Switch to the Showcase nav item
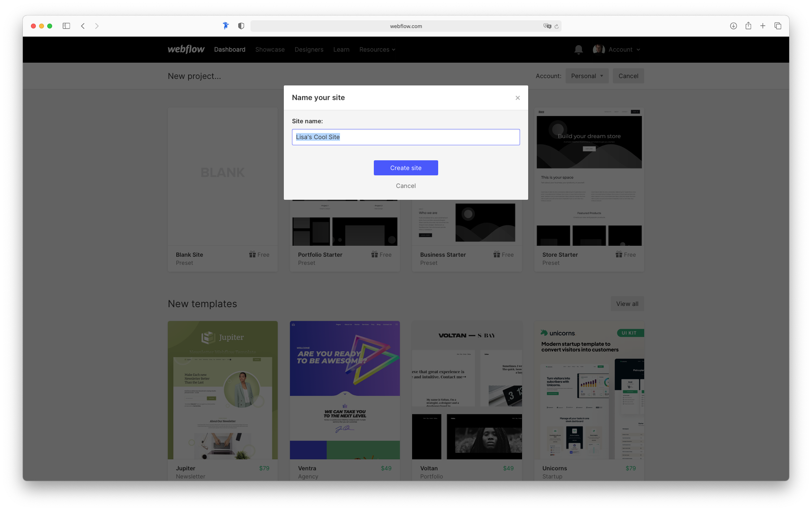 pyautogui.click(x=270, y=49)
